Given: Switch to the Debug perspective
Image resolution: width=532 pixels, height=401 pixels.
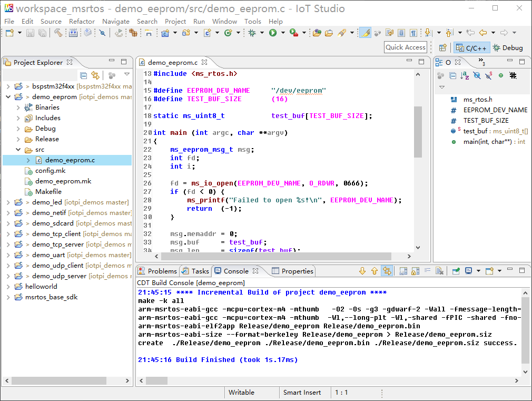Looking at the screenshot, I should (x=508, y=47).
